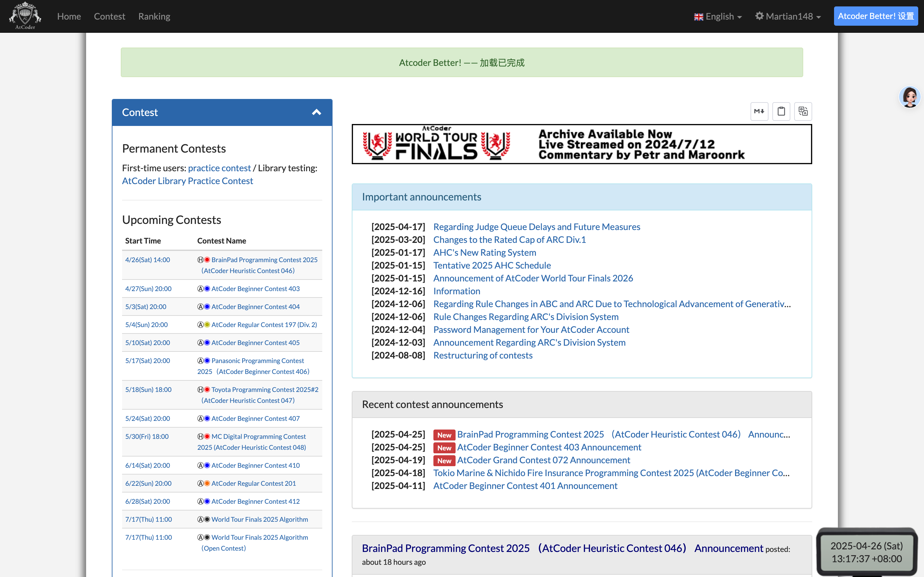Open Announcement Regarding ARC's Division System
Image resolution: width=924 pixels, height=577 pixels.
[x=529, y=342]
